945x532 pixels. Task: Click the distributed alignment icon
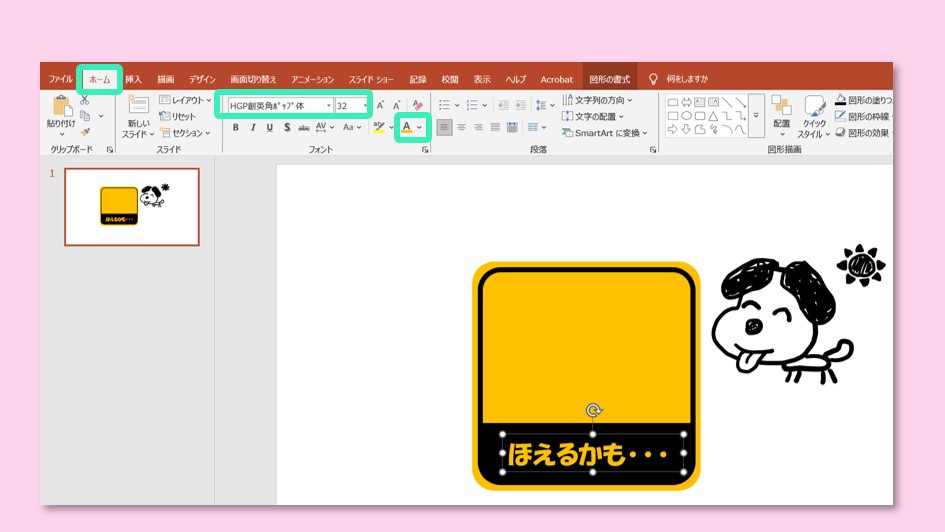[x=512, y=127]
